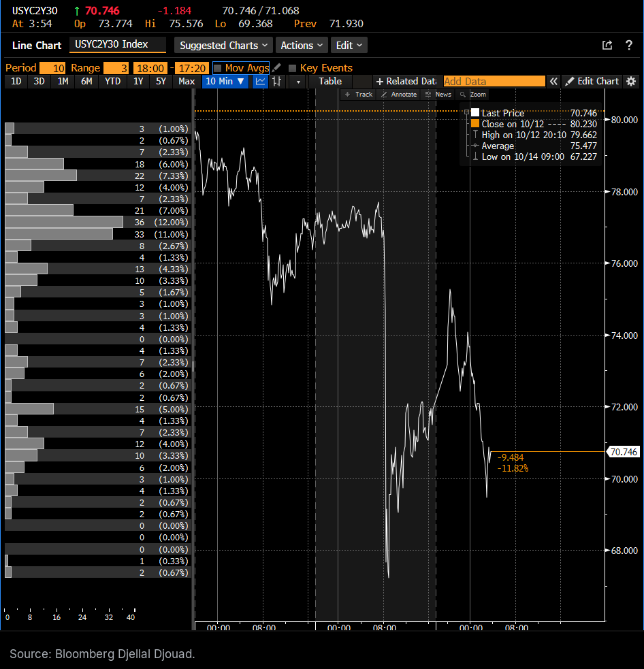Click the Period value field
644x669 pixels.
[52, 68]
